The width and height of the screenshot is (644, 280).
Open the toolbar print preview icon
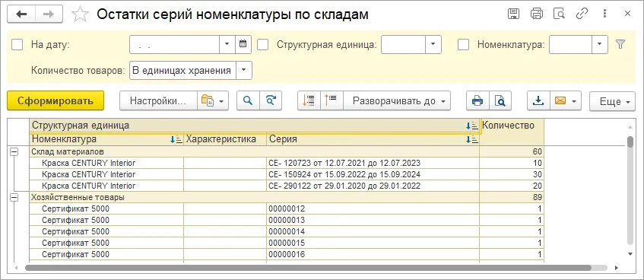pyautogui.click(x=500, y=100)
